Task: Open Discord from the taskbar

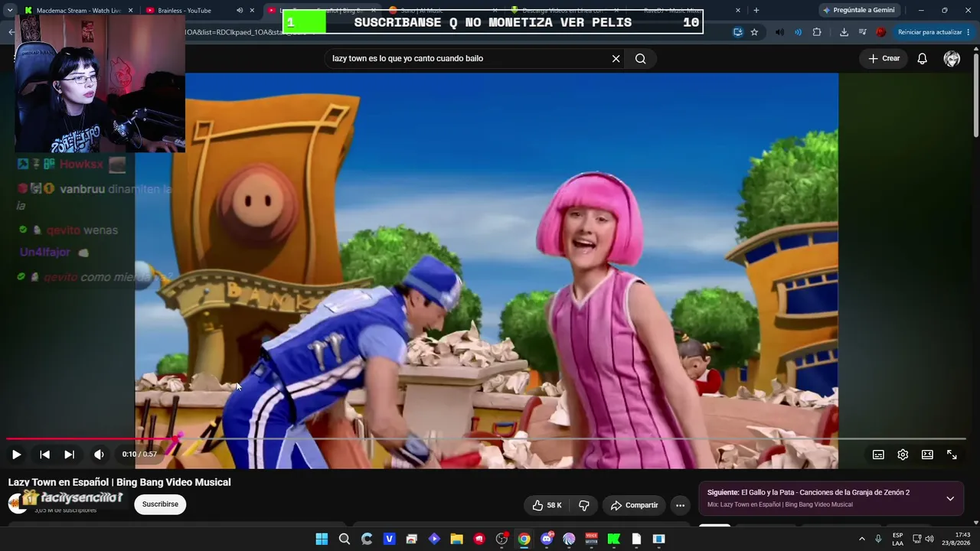Action: tap(547, 539)
